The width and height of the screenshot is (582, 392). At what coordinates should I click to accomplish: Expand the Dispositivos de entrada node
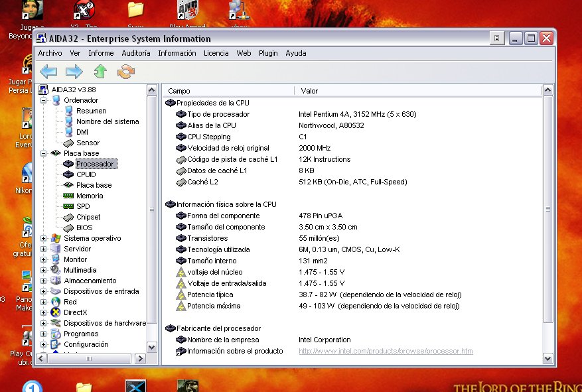(x=43, y=291)
